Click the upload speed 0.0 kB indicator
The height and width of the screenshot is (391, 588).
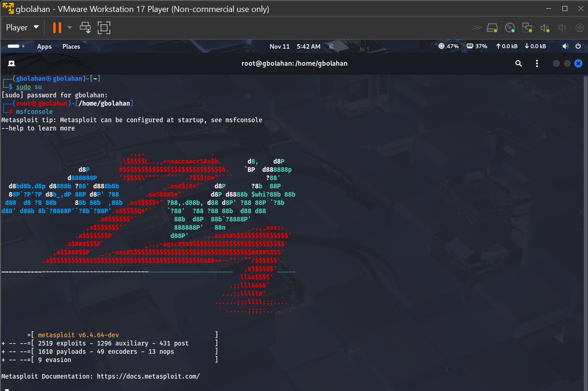point(507,47)
